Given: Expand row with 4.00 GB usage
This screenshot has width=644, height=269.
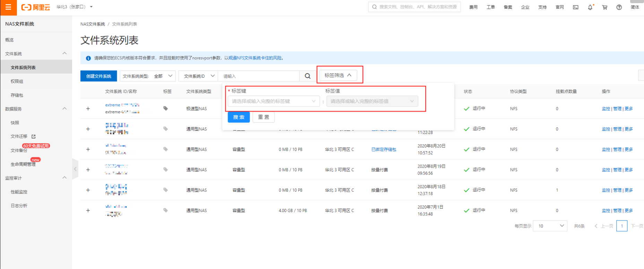Looking at the screenshot, I should point(88,211).
